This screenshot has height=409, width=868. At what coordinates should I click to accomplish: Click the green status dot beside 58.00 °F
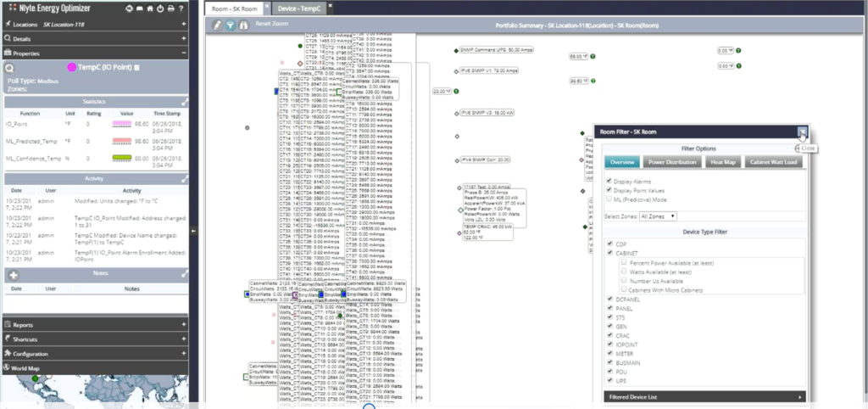593,57
